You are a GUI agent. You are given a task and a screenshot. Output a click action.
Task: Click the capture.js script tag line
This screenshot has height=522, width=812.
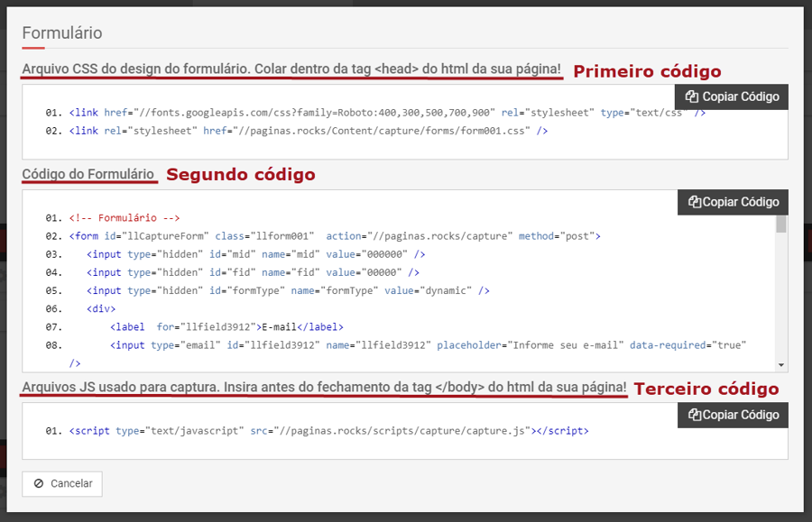pos(328,432)
